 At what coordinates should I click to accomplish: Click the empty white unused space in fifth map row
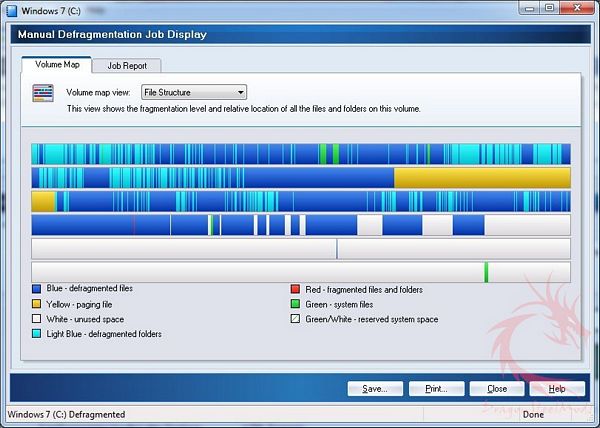[x=180, y=248]
